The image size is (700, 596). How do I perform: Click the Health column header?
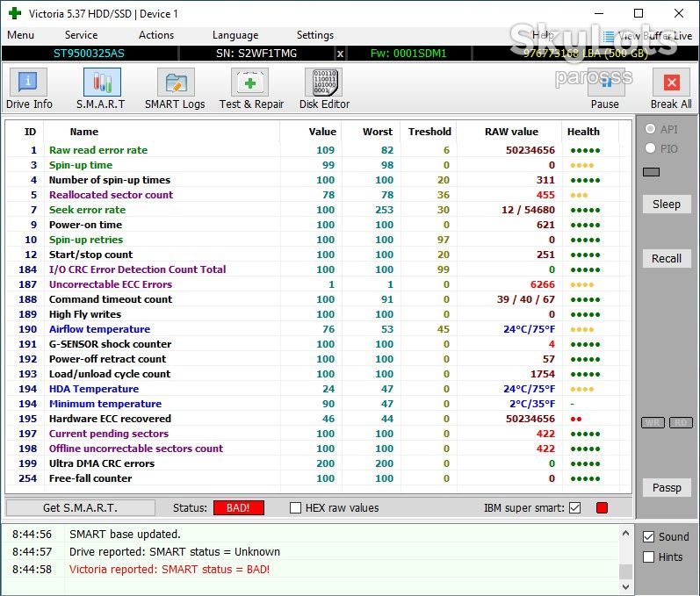click(x=583, y=132)
